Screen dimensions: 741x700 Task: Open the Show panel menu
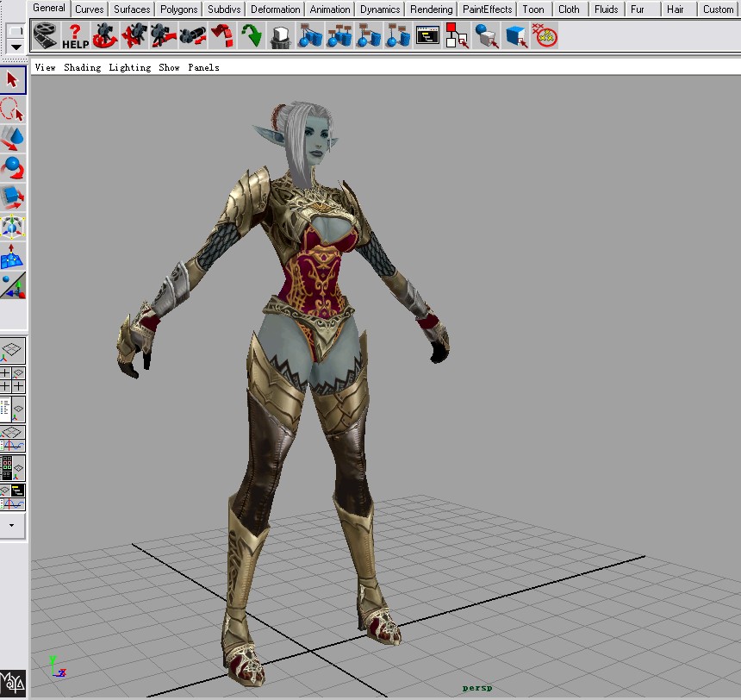tap(169, 67)
